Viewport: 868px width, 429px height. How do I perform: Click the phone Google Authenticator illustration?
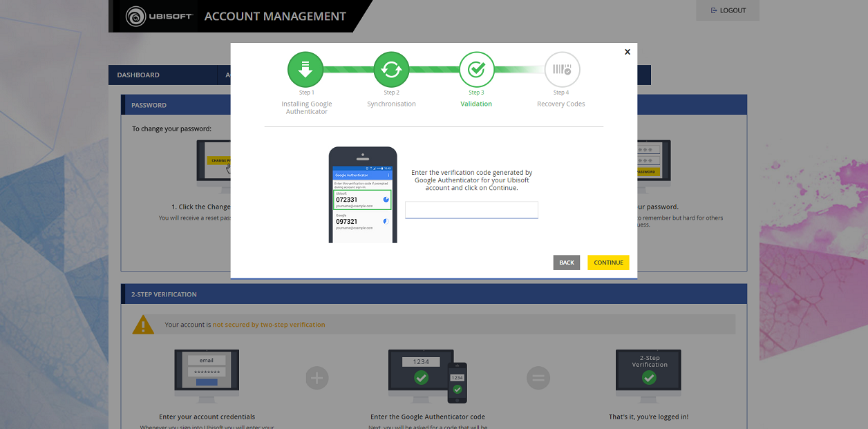363,194
